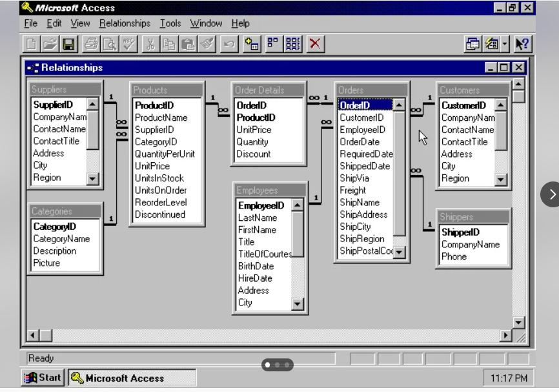This screenshot has height=392, width=559.
Task: Click up arrow in Orders field list
Action: [399, 105]
